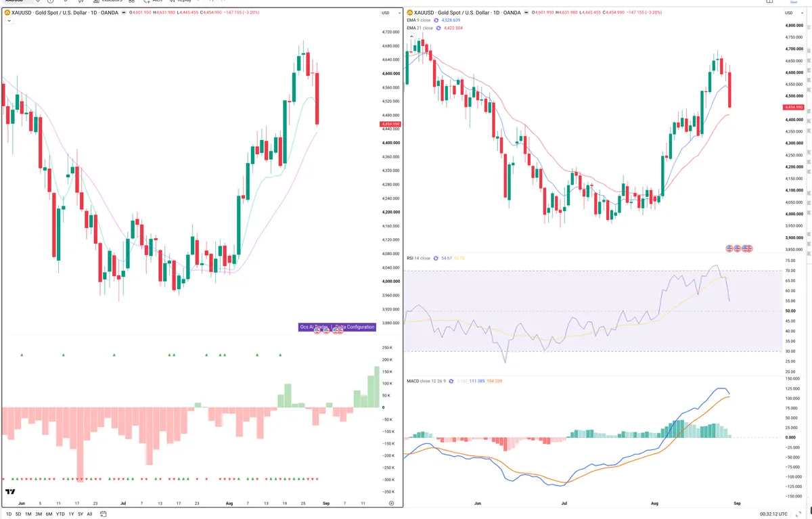
Task: Click the EMA 21 indicator status icon
Action: click(x=439, y=28)
